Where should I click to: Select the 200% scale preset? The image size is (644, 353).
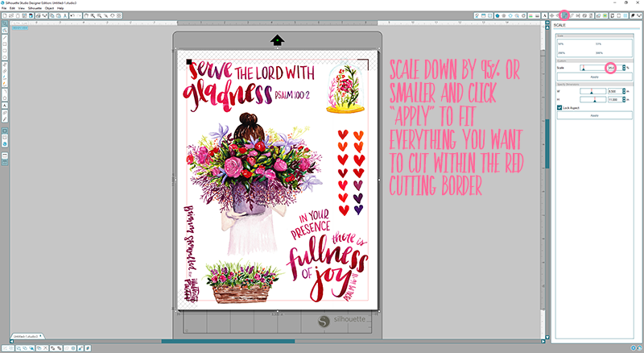pos(561,52)
